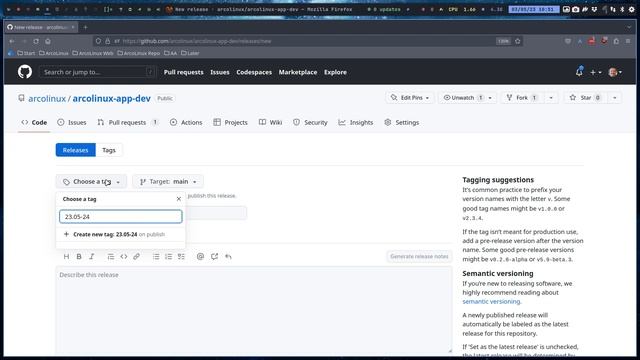
Task: Expand the Star lists arrow
Action: click(x=615, y=98)
